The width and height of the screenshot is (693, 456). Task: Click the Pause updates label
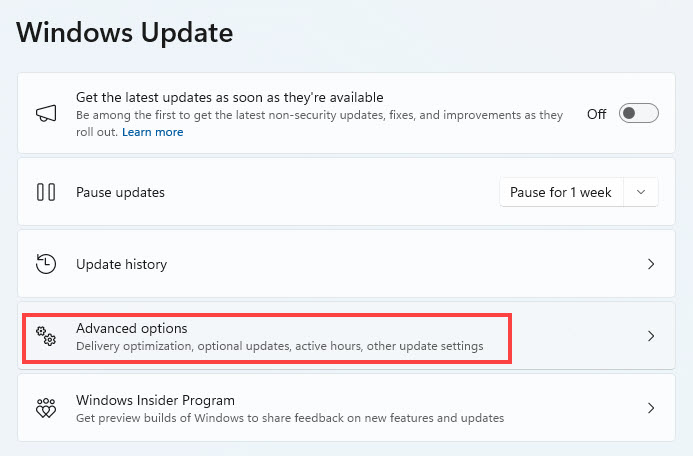click(120, 193)
